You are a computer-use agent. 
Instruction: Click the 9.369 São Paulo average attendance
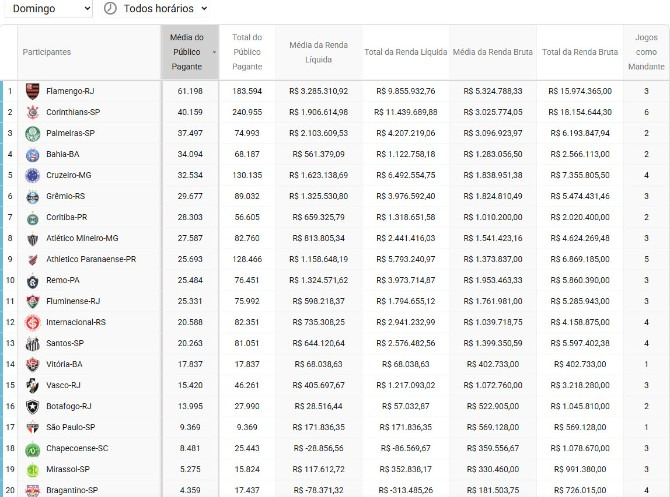(x=190, y=427)
